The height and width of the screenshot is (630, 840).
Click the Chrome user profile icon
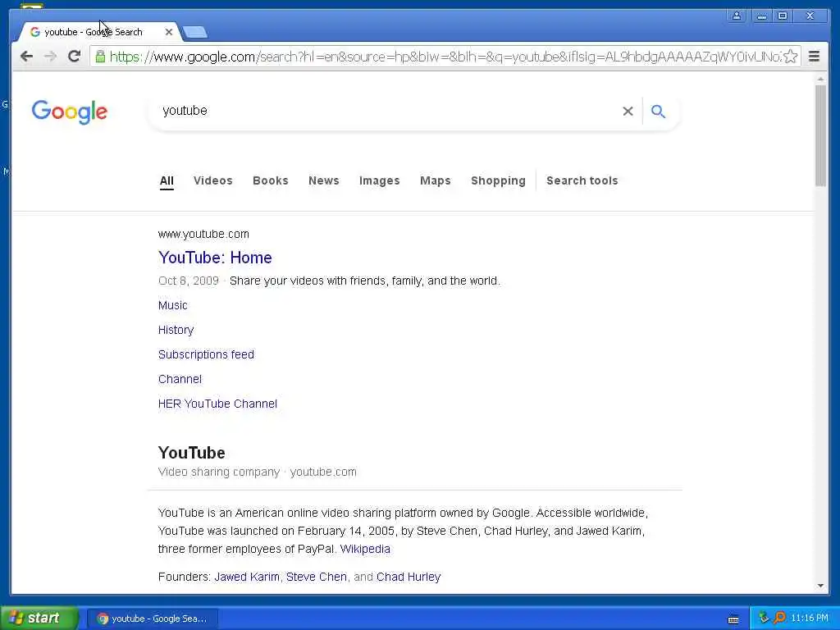(737, 16)
